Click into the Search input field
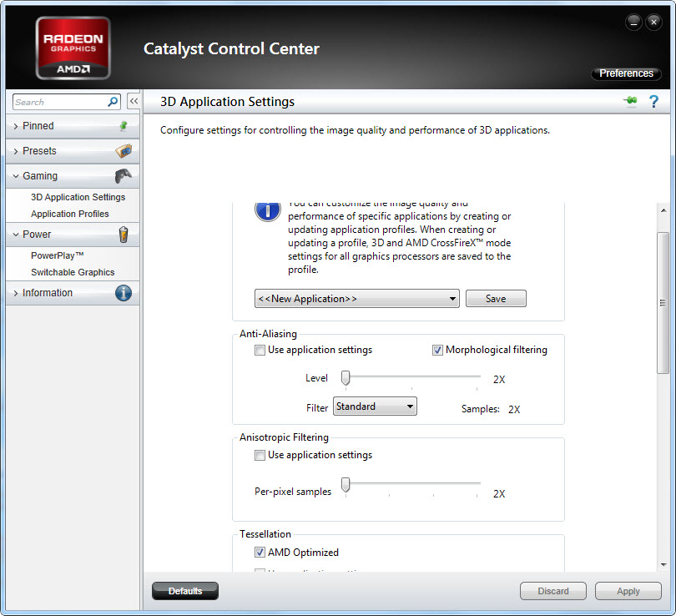Image resolution: width=676 pixels, height=616 pixels. tap(58, 102)
